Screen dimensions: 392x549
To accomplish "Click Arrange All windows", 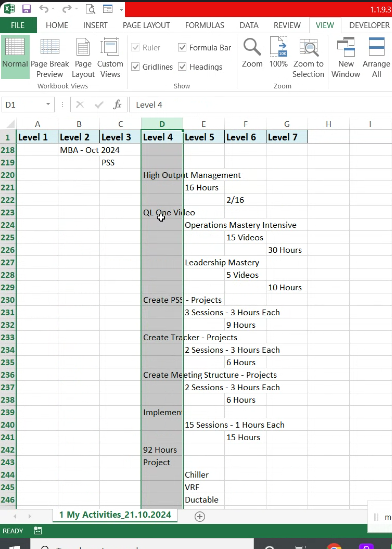I will (377, 58).
